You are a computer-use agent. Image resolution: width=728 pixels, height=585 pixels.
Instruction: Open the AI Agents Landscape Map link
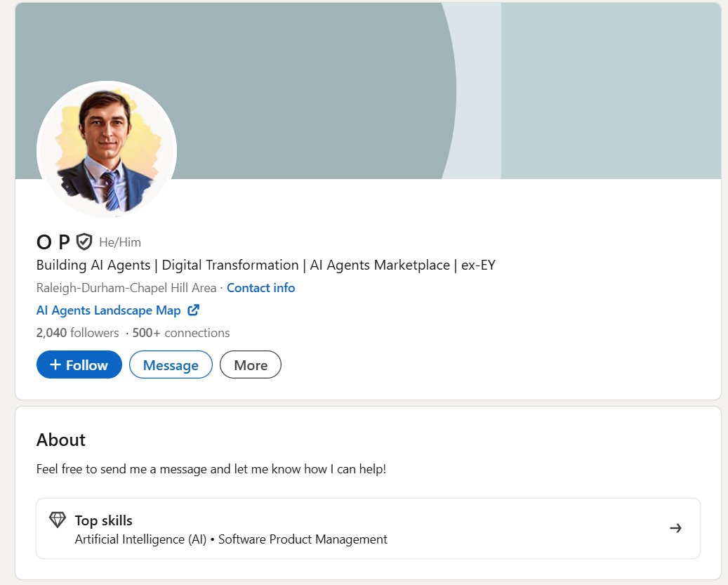click(109, 310)
